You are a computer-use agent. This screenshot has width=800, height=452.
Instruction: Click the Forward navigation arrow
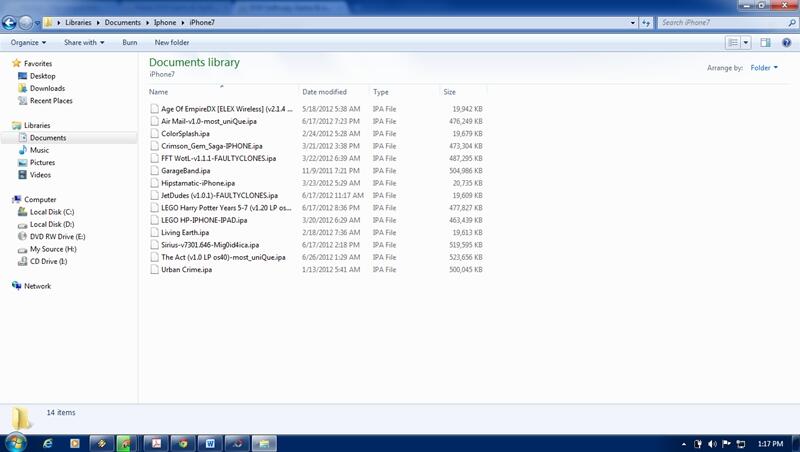[x=26, y=22]
